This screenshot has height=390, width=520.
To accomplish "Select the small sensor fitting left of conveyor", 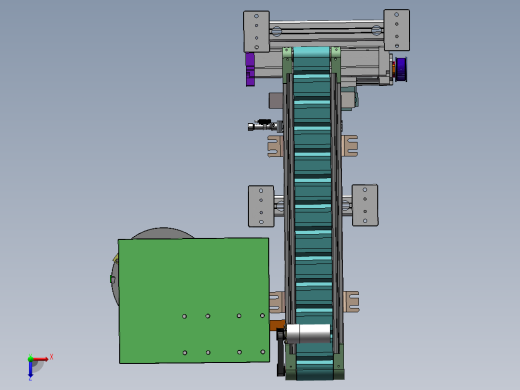I will coord(265,125).
